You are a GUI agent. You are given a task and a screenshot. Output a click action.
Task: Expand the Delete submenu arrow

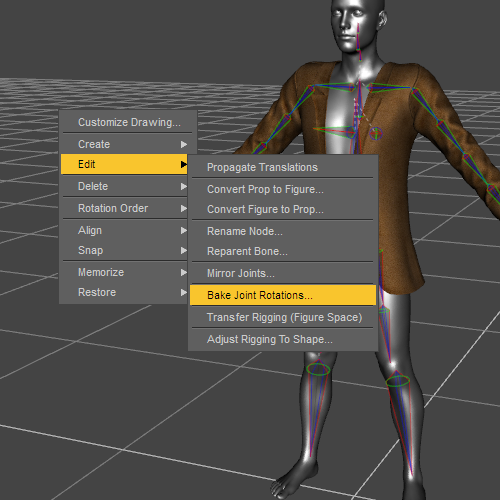184,186
